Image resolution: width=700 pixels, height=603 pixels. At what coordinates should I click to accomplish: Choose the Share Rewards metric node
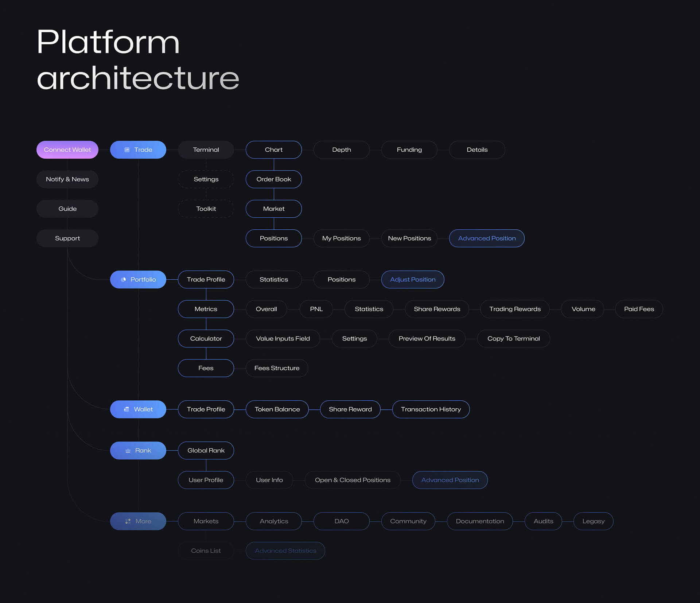[x=437, y=309]
